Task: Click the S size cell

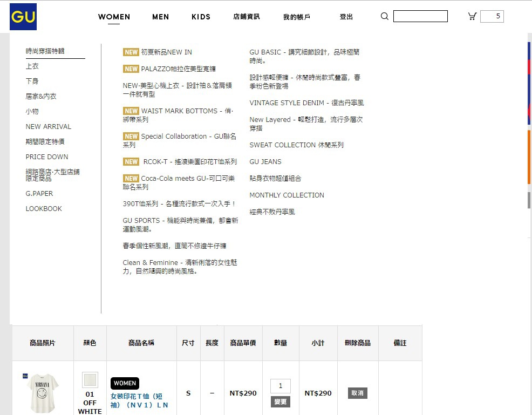Action: [188, 393]
